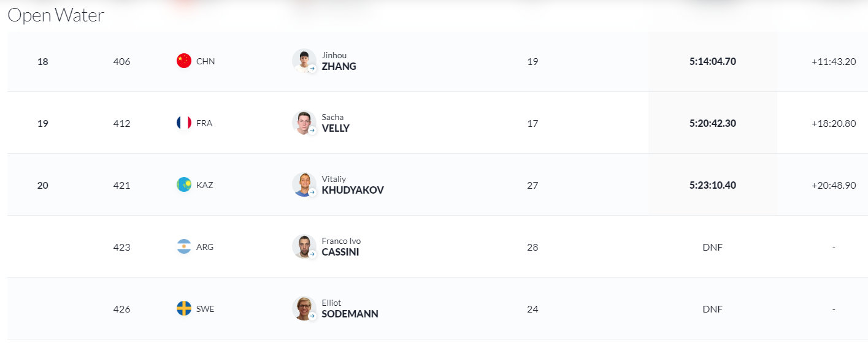
Task: Click the Open Water heading
Action: pos(56,15)
